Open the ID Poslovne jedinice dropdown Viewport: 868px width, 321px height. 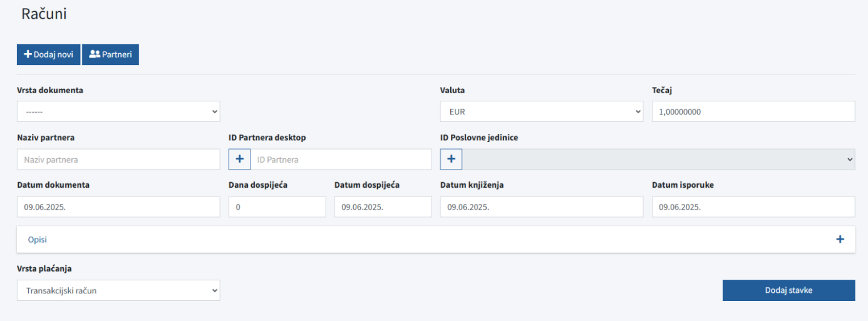(x=659, y=160)
